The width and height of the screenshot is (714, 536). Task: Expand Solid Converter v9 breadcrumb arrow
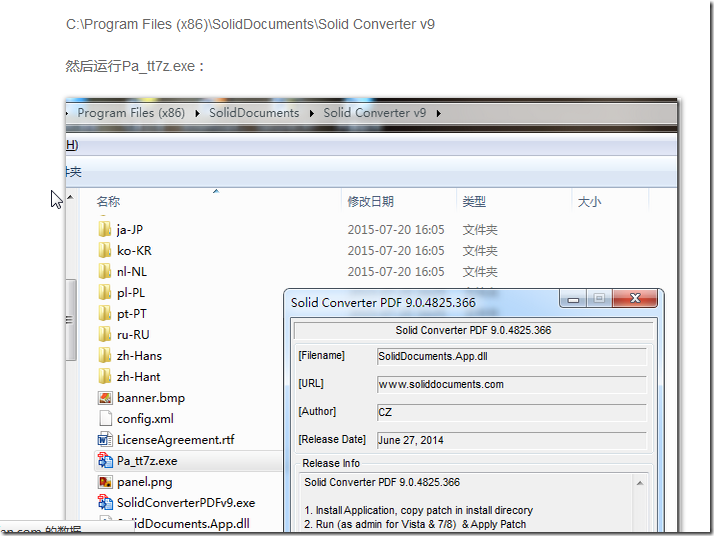439,113
